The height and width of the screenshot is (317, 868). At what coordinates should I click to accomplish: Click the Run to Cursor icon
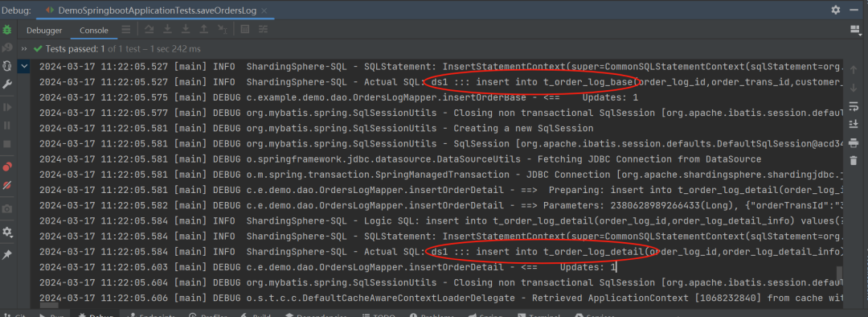pos(222,30)
